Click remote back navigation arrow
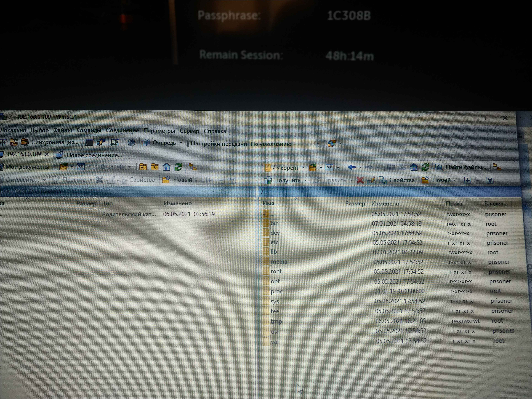532x399 pixels. tap(352, 167)
